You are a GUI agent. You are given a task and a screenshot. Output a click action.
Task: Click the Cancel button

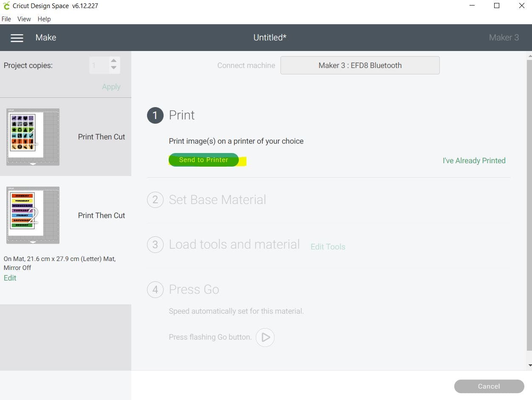click(489, 386)
